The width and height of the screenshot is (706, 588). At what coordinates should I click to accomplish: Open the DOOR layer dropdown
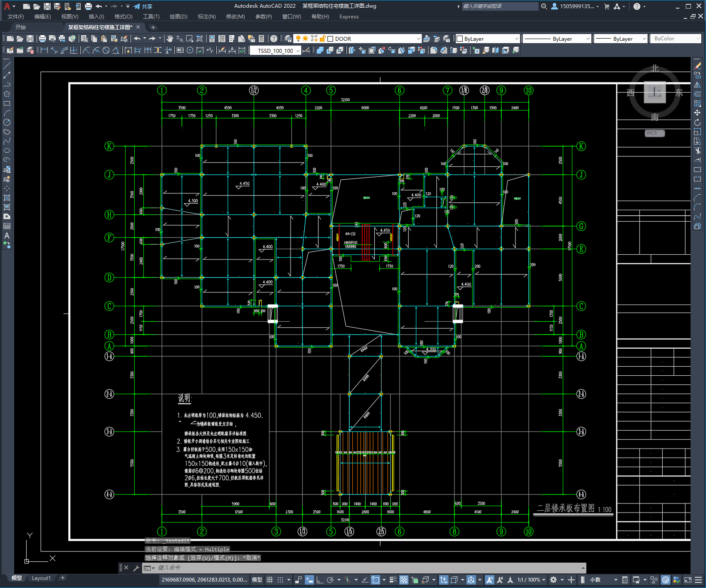pos(418,39)
